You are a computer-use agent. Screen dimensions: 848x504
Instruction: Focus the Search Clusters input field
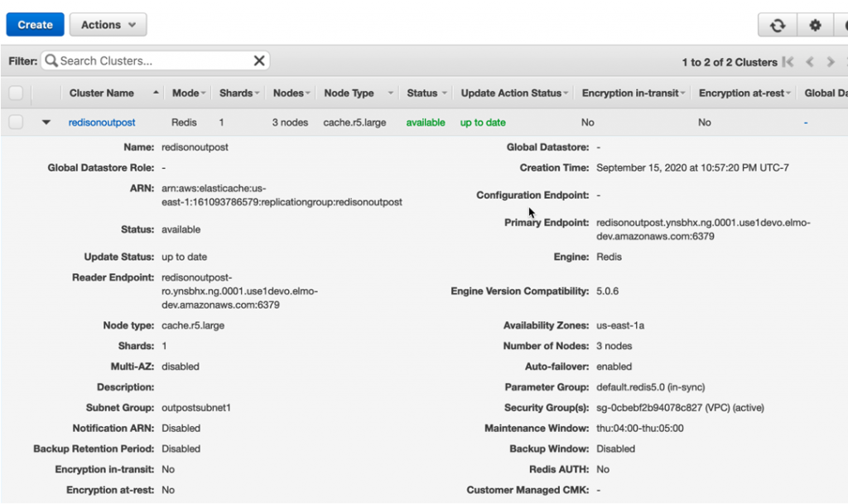pyautogui.click(x=154, y=60)
